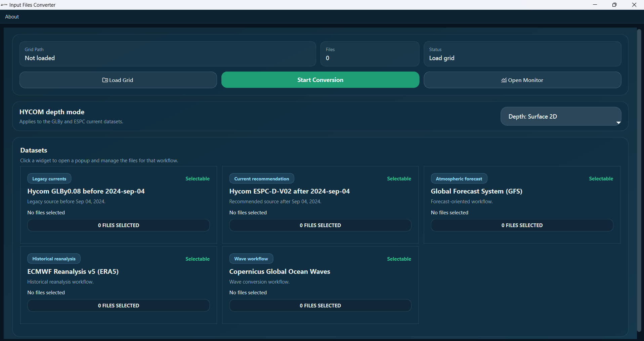Expand the Depth: Surface 2D dropdown
Image resolution: width=644 pixels, height=341 pixels.
[561, 116]
